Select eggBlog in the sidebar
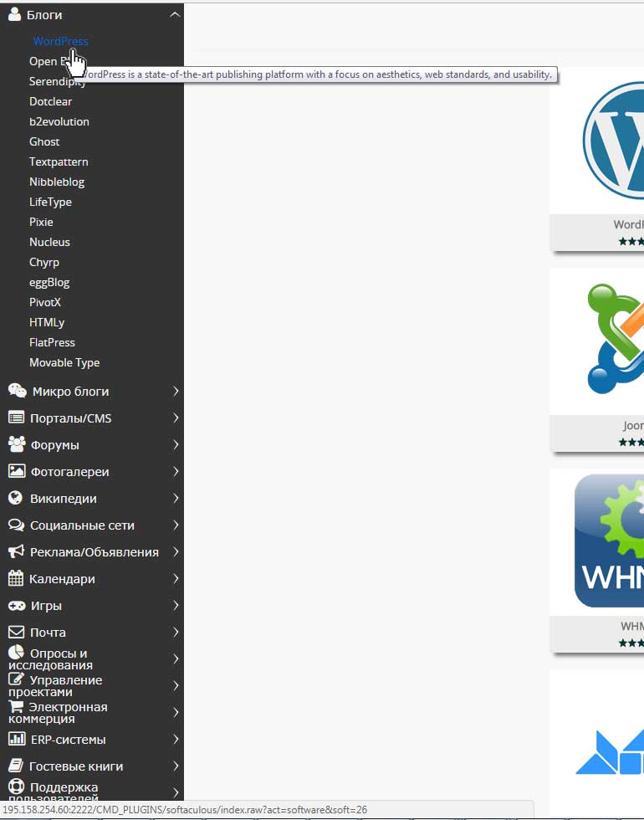Viewport: 644px width, 820px height. click(49, 283)
